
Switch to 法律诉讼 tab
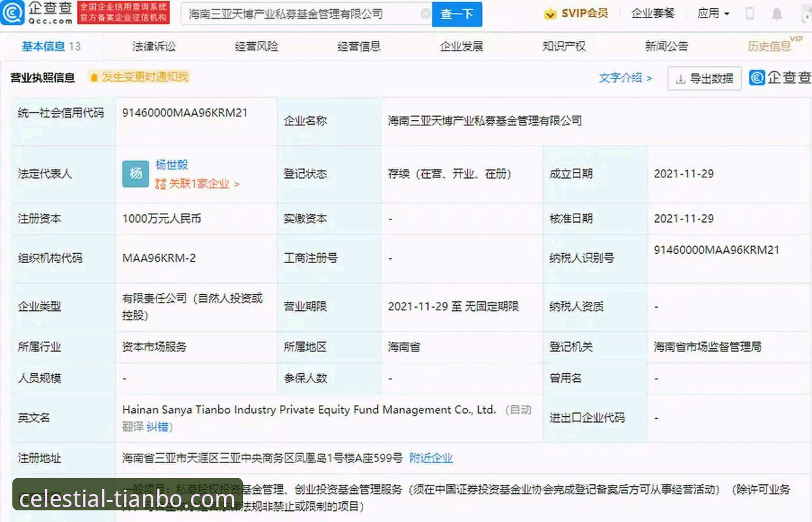(x=154, y=46)
